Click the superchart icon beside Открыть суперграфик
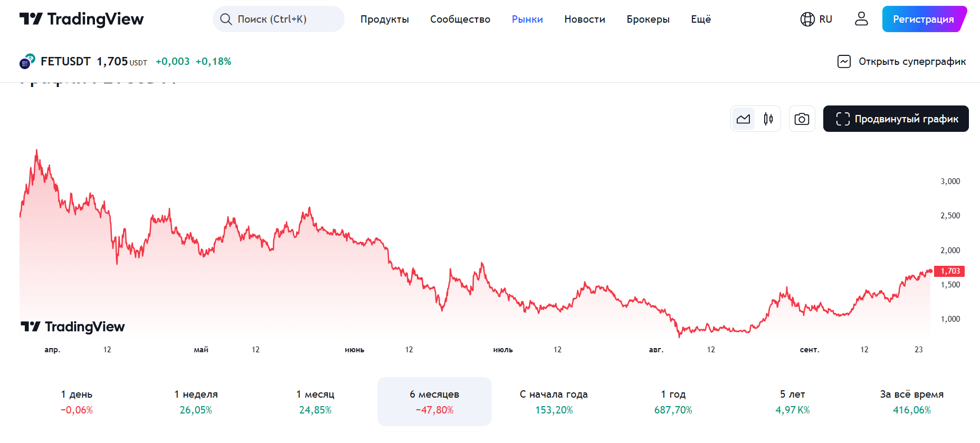Screen dimensions: 980x443 pyautogui.click(x=844, y=62)
